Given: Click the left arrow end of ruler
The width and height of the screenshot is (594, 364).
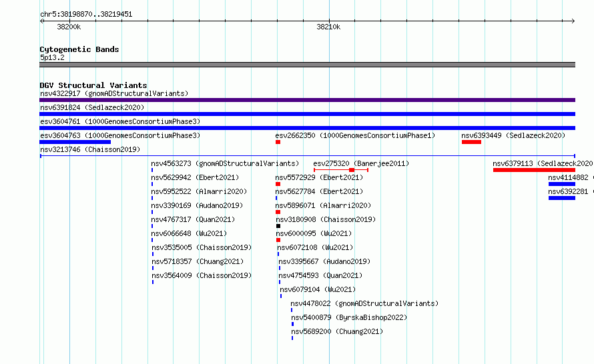Looking at the screenshot, I should point(41,21).
